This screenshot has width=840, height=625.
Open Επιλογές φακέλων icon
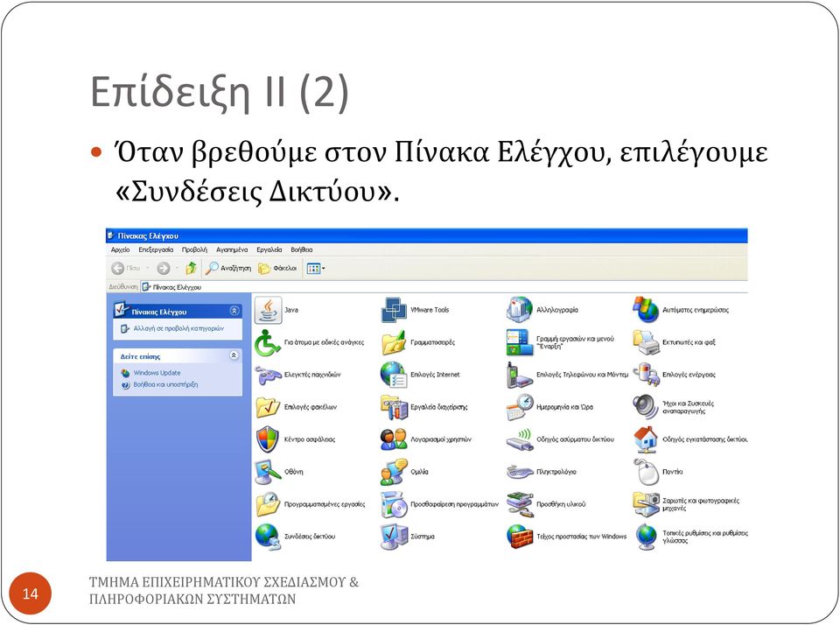[268, 407]
